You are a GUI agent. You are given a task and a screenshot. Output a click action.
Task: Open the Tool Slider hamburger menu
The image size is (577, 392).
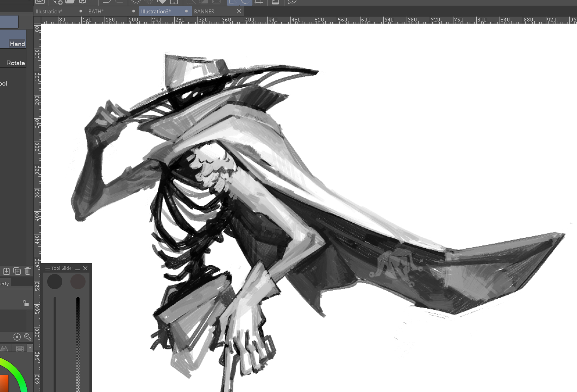[x=48, y=268]
